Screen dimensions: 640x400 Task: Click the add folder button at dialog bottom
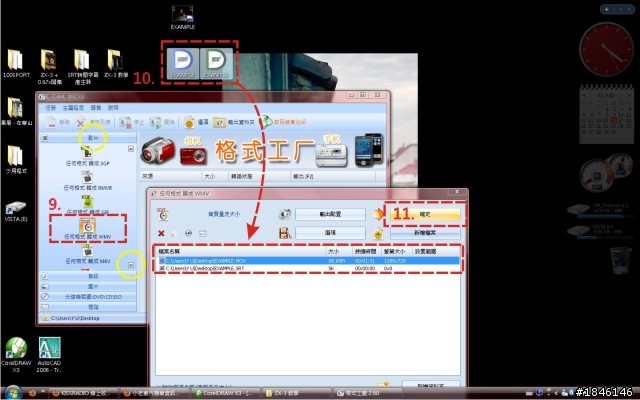click(x=431, y=384)
